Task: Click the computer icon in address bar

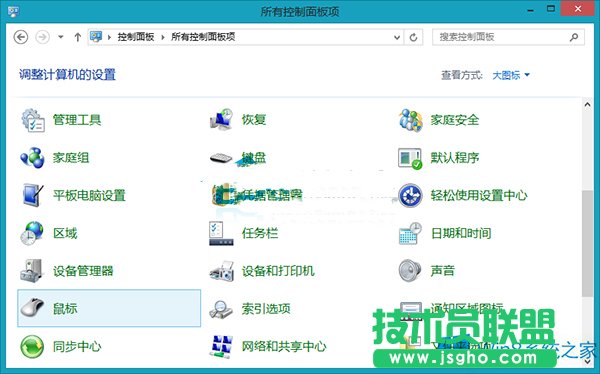Action: (96, 37)
